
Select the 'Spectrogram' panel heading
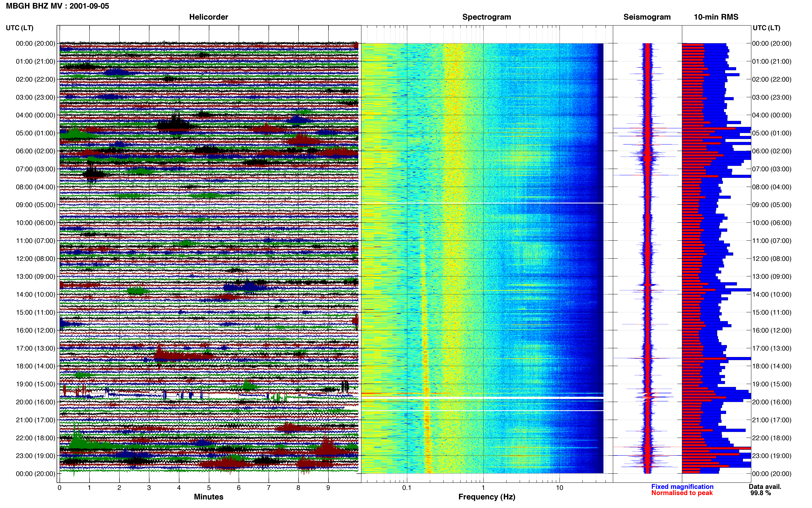(487, 17)
